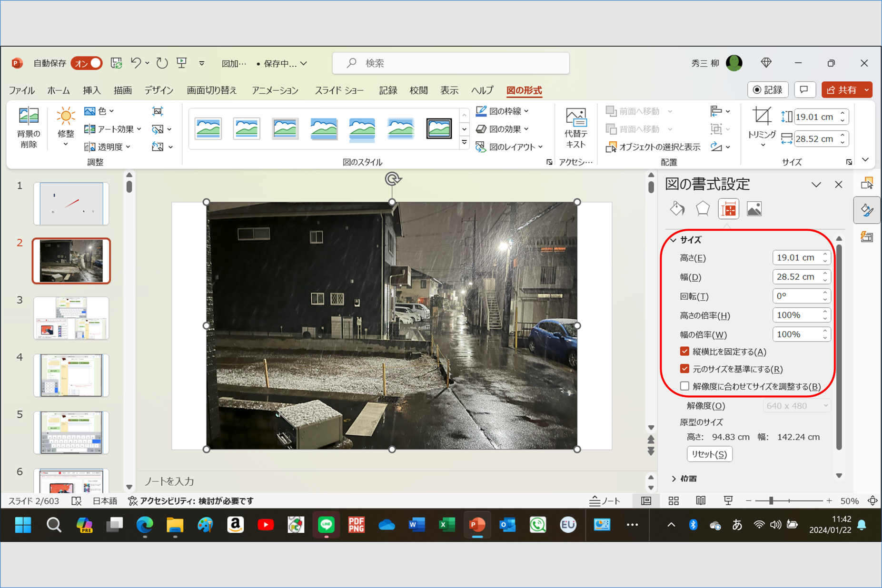The height and width of the screenshot is (588, 882).
Task: Click アクセシビリティ: 検討が必要です status
Action: (x=191, y=500)
